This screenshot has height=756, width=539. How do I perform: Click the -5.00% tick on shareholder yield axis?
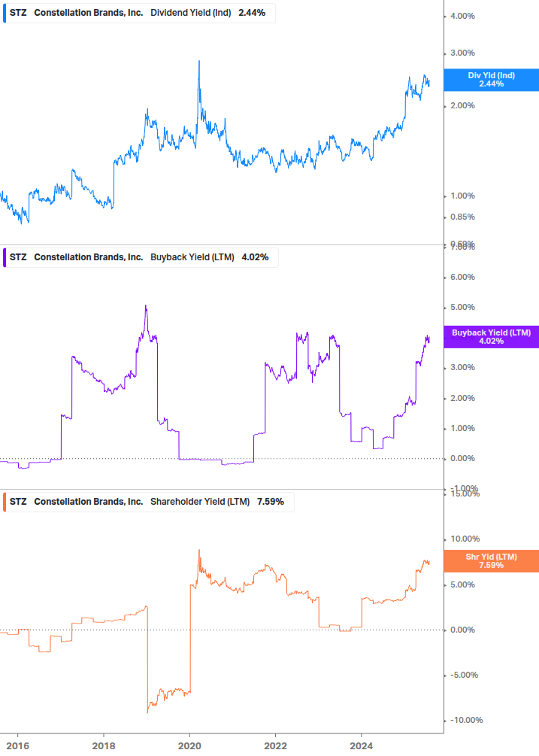coord(465,675)
